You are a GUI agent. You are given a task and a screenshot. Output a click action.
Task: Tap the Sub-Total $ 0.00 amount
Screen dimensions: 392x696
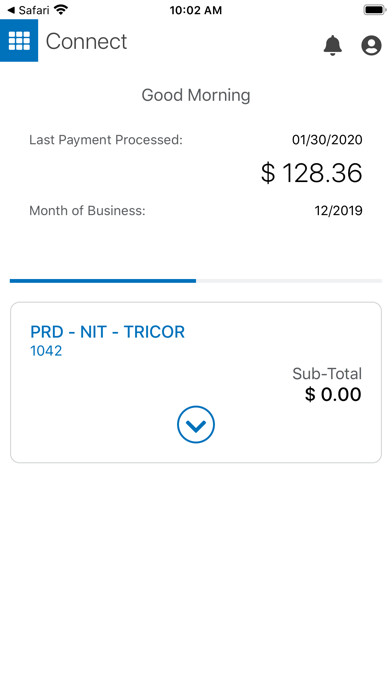click(333, 394)
